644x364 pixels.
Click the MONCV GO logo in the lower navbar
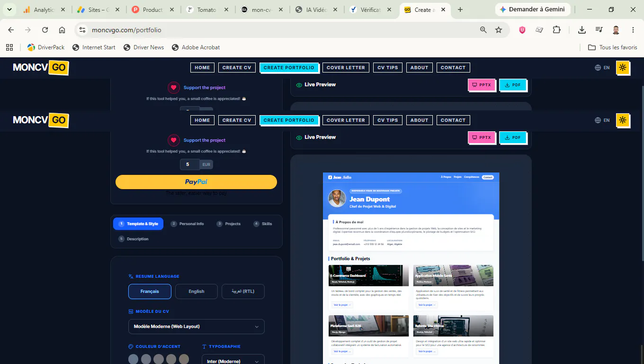41,120
